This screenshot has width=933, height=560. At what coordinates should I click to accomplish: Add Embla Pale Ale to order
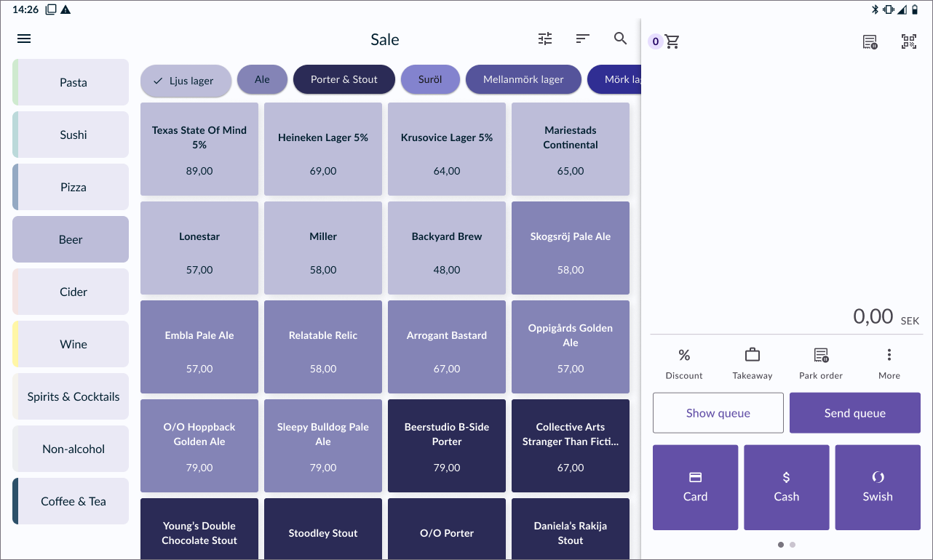[199, 347]
